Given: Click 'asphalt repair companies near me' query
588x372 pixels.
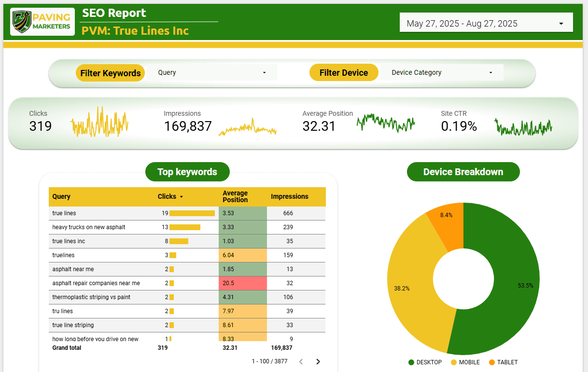Looking at the screenshot, I should click(x=96, y=283).
